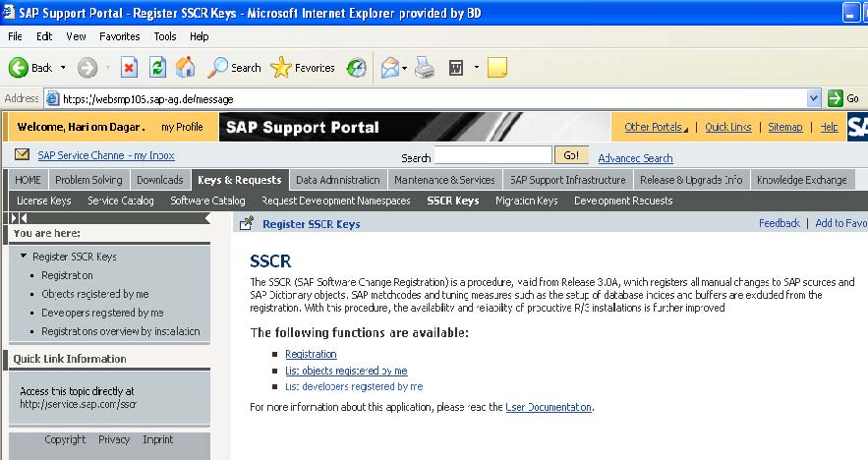Collapse the Register SSCR Keys tree node
Viewport: 868px width, 460px height.
[24, 256]
